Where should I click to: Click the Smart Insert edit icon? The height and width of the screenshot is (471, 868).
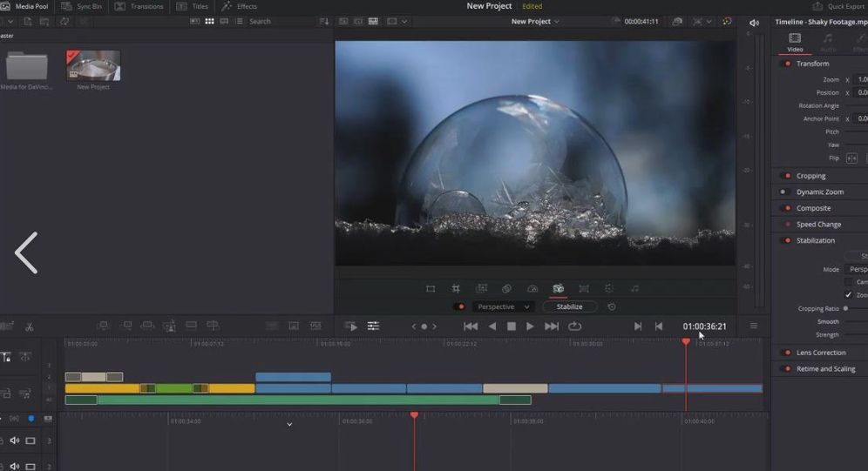[103, 326]
